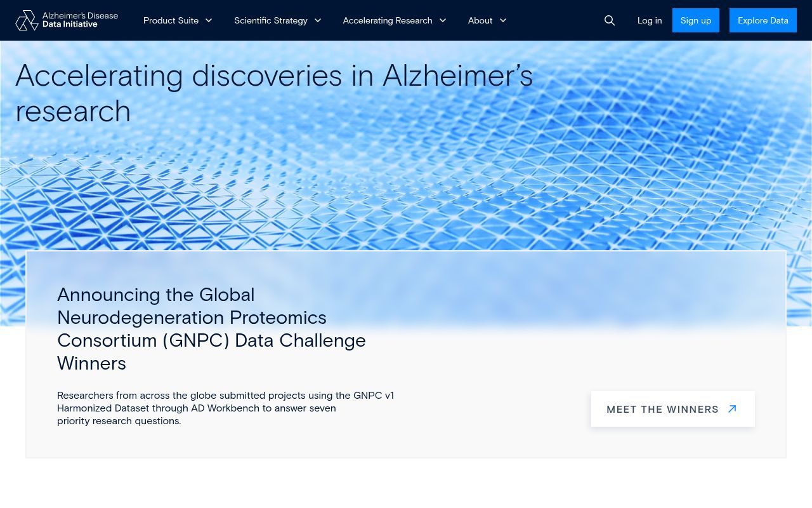
Task: Expand the Product Suite chevron
Action: (209, 20)
